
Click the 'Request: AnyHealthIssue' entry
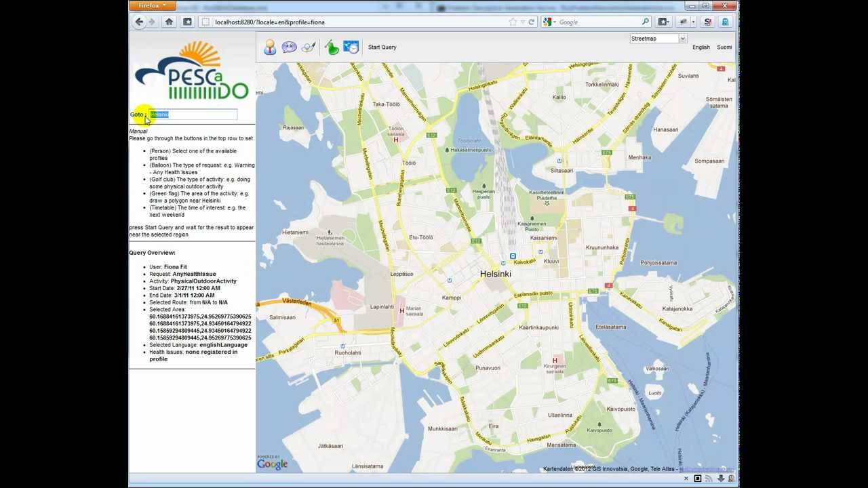[182, 274]
